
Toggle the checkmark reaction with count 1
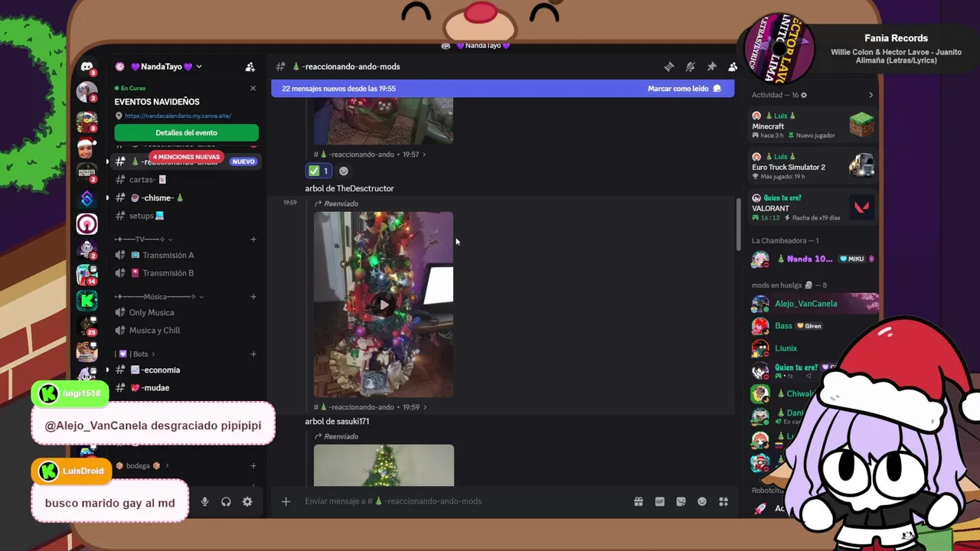(318, 171)
